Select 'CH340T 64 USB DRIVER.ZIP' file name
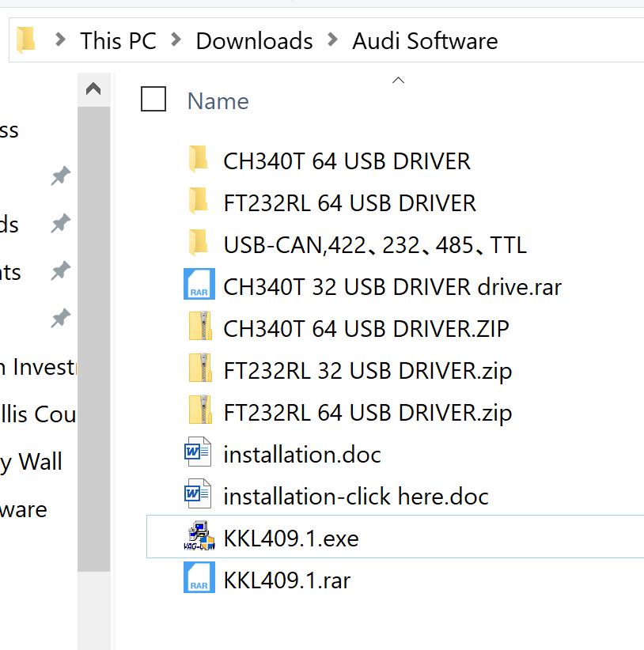This screenshot has width=644, height=650. pyautogui.click(x=366, y=328)
